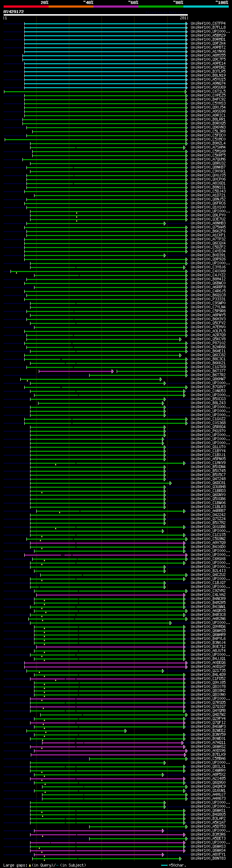Click query end position label 281
The width and height of the screenshot is (232, 868).
(x=183, y=18)
